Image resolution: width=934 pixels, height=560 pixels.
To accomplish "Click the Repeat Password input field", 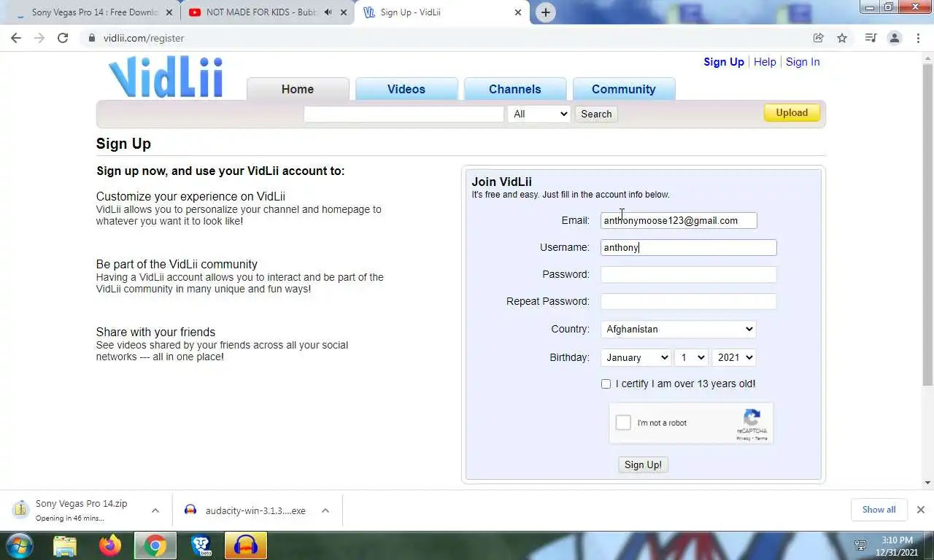I will point(688,301).
